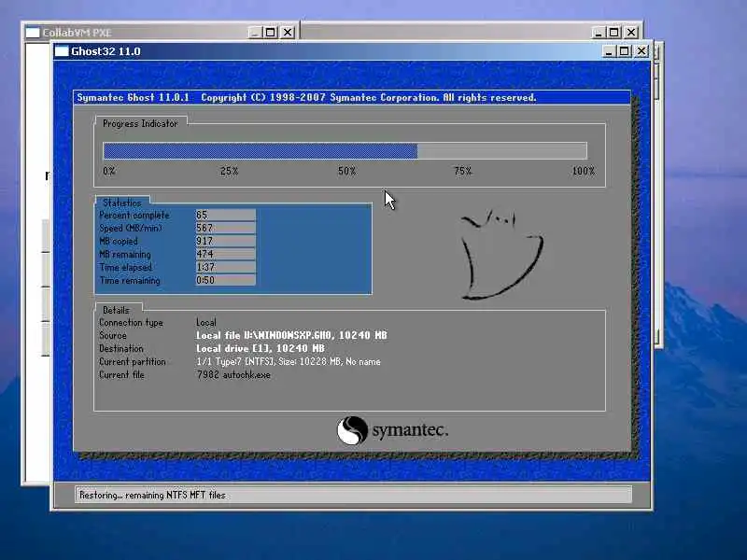The height and width of the screenshot is (560, 747).
Task: Minimize the Ghost32 11.0 window
Action: (609, 51)
